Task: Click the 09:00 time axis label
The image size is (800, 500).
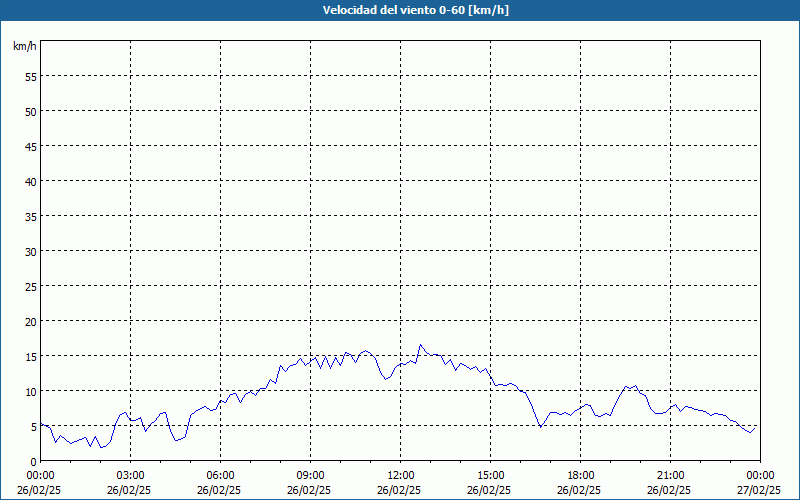Action: (311, 476)
